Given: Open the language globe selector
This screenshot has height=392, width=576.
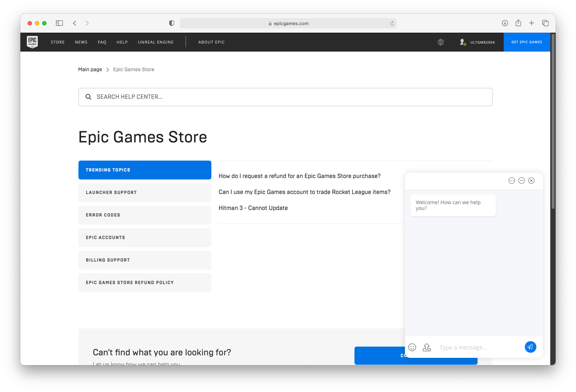Looking at the screenshot, I should tap(441, 42).
